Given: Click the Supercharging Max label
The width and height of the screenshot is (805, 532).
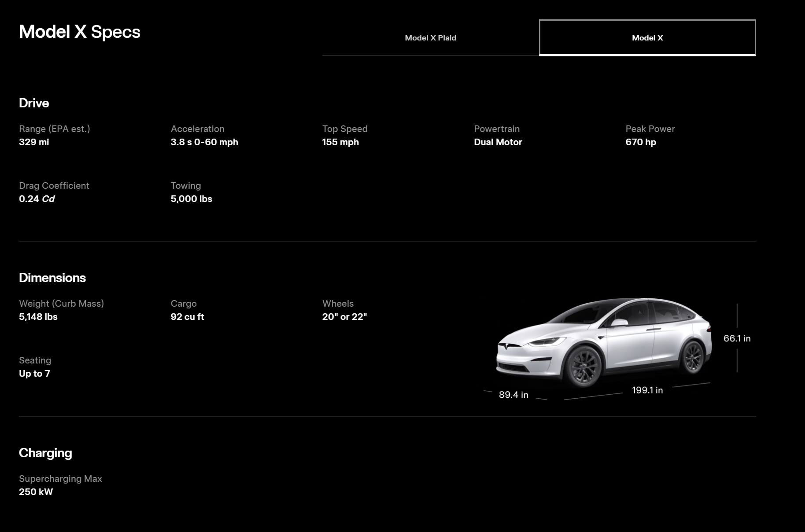Looking at the screenshot, I should (60, 479).
